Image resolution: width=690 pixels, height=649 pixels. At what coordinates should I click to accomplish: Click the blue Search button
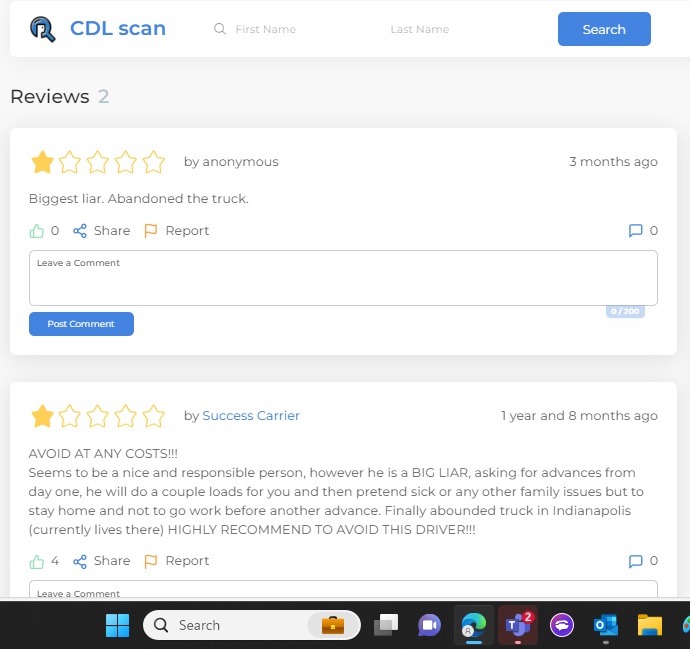(x=604, y=29)
